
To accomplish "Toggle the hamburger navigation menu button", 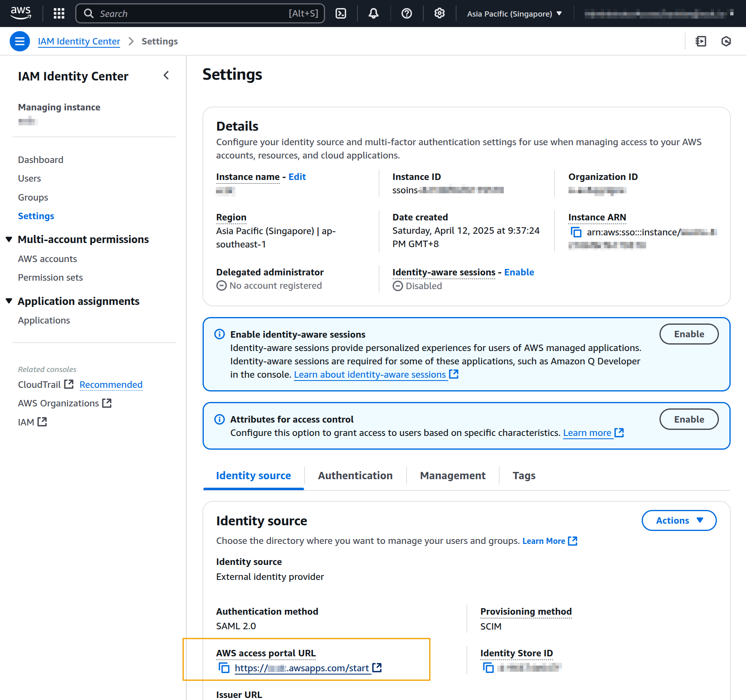I will (x=20, y=41).
